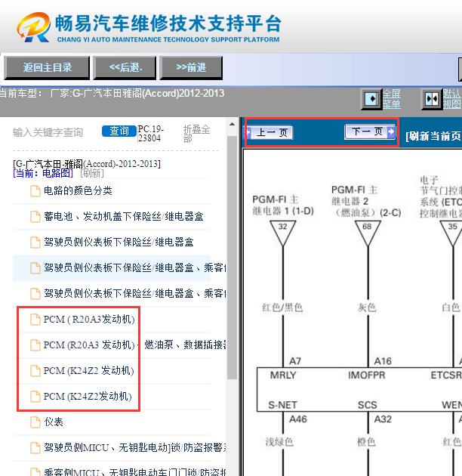This screenshot has width=462, height=476.
Task: Open PCM (R20A3 发动机) 燃油泵、数据插接器 entry
Action: (134, 345)
